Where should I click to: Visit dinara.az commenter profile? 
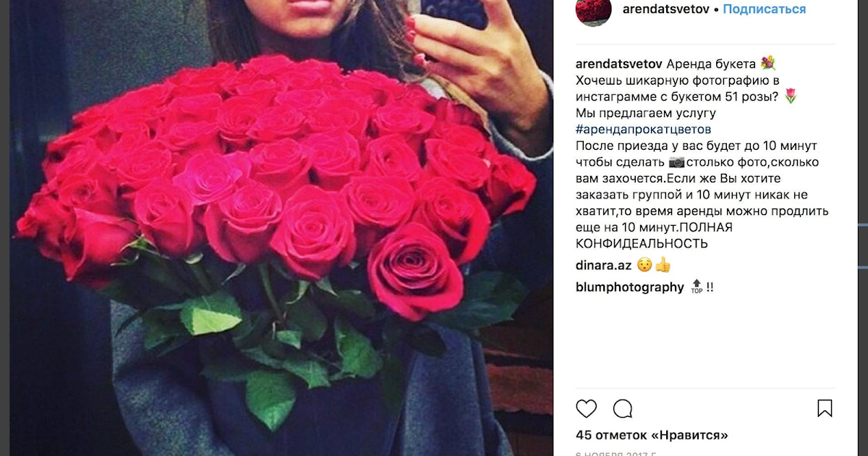pos(603,265)
